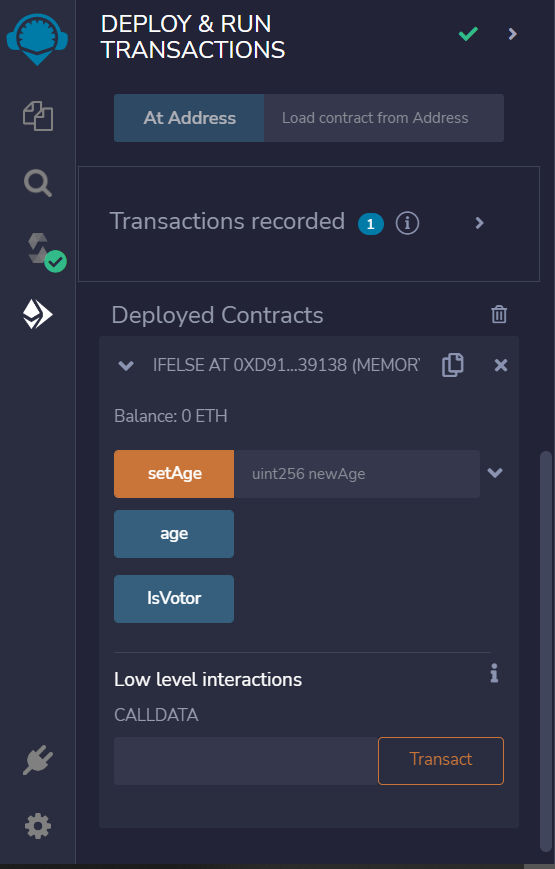Click the At Address button
Screen dimensions: 555x869
[x=189, y=117]
